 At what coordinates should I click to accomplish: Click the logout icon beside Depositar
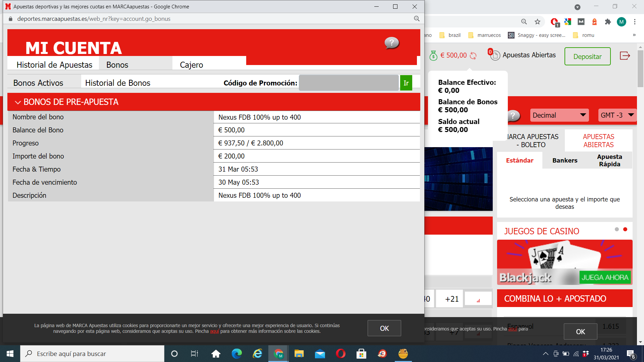[x=625, y=56]
